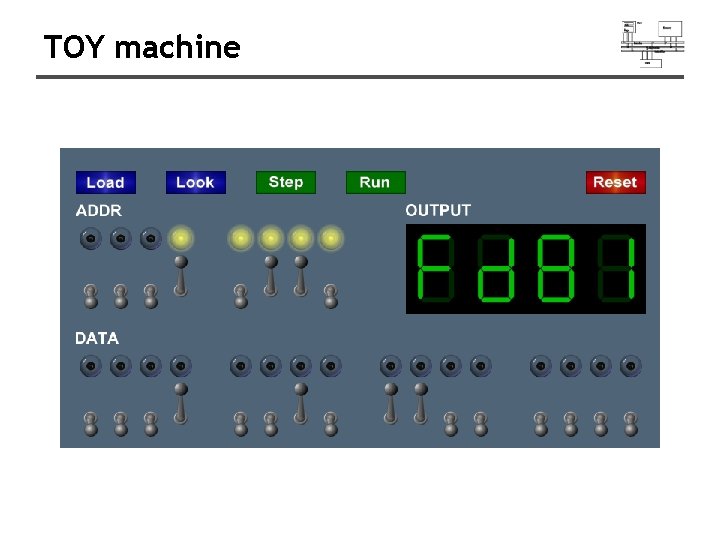Turn off the raised seventh ADDR switch
Image resolution: width=720 pixels, height=540 pixels.
coord(301,276)
